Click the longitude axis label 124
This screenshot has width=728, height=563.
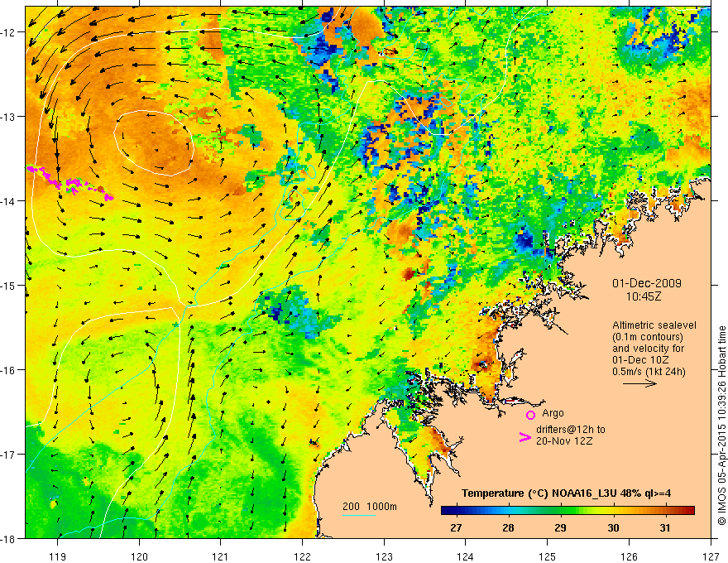466,556
